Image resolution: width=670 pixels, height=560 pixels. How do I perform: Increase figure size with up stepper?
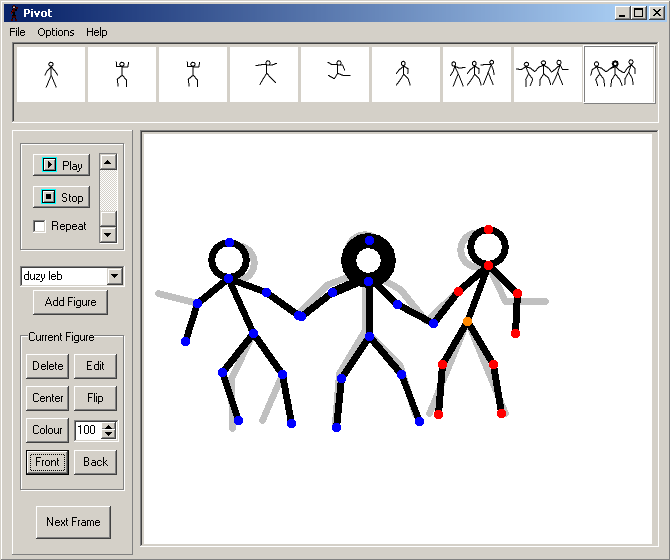[x=109, y=426]
